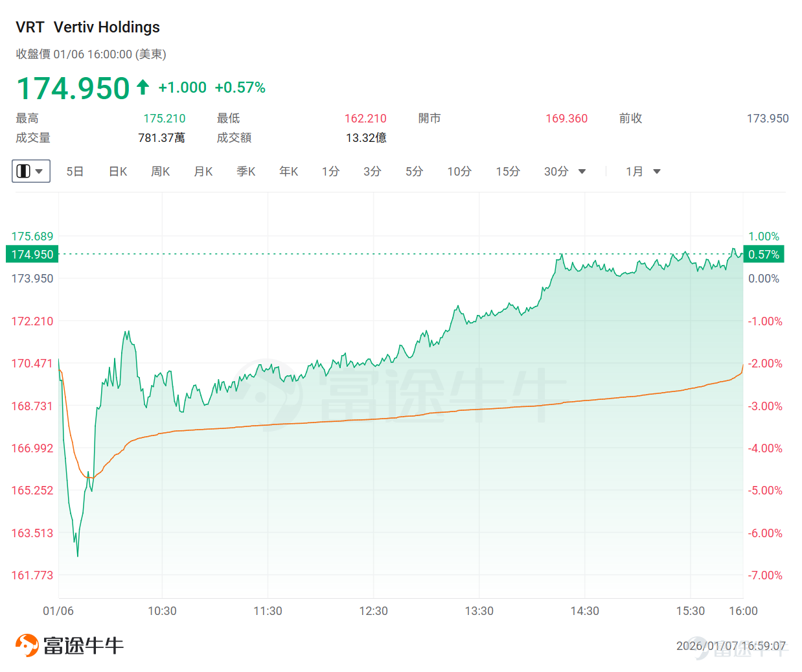Select the 季K chart tab
Viewport: 802px width, 672px height.
click(246, 172)
